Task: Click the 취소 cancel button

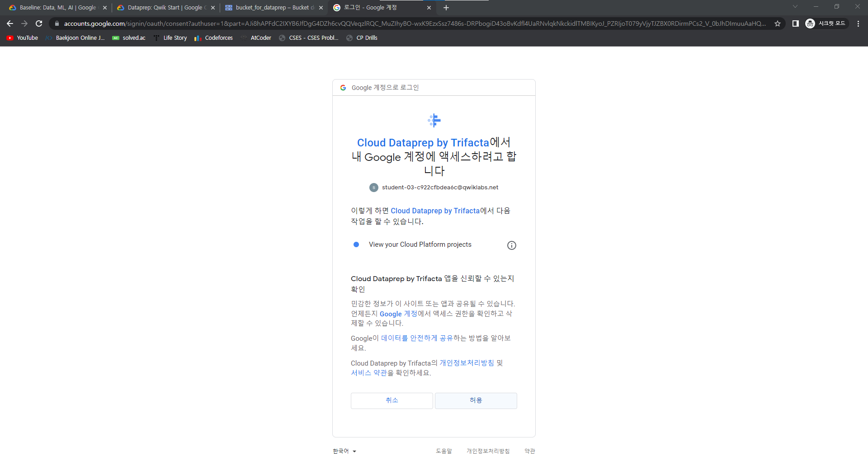Action: tap(392, 401)
